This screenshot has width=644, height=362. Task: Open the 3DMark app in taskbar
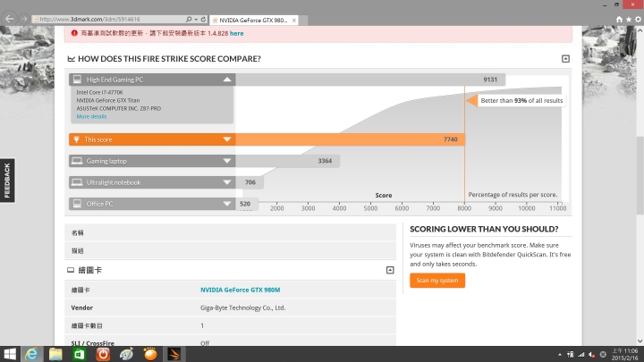click(x=174, y=354)
